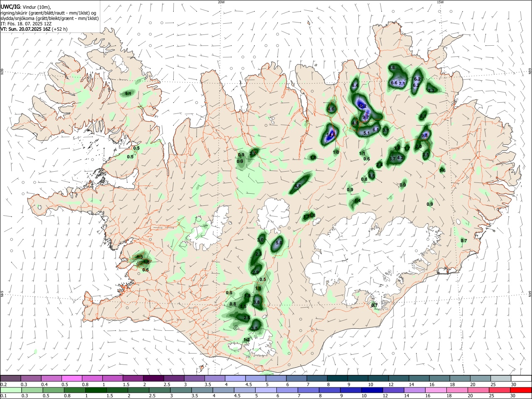Select the dark teal 8 swatch, upper legend row
Viewport: 532px width, 399px height.
[337, 378]
